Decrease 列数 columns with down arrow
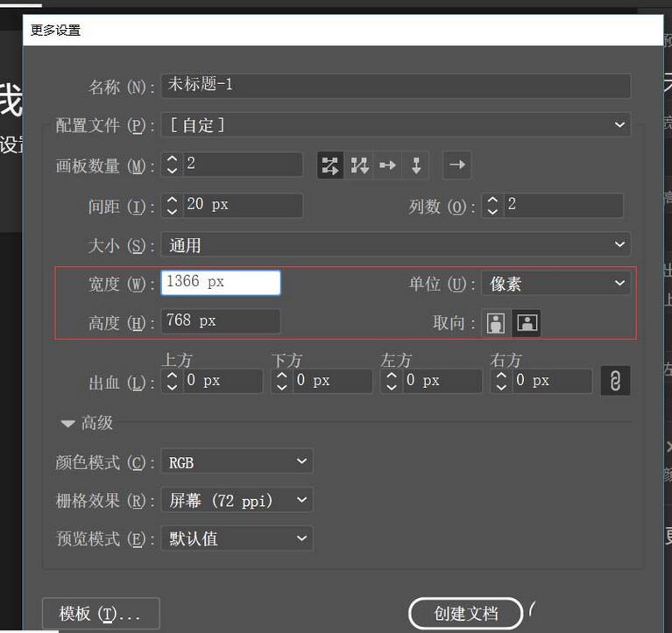 click(x=493, y=211)
